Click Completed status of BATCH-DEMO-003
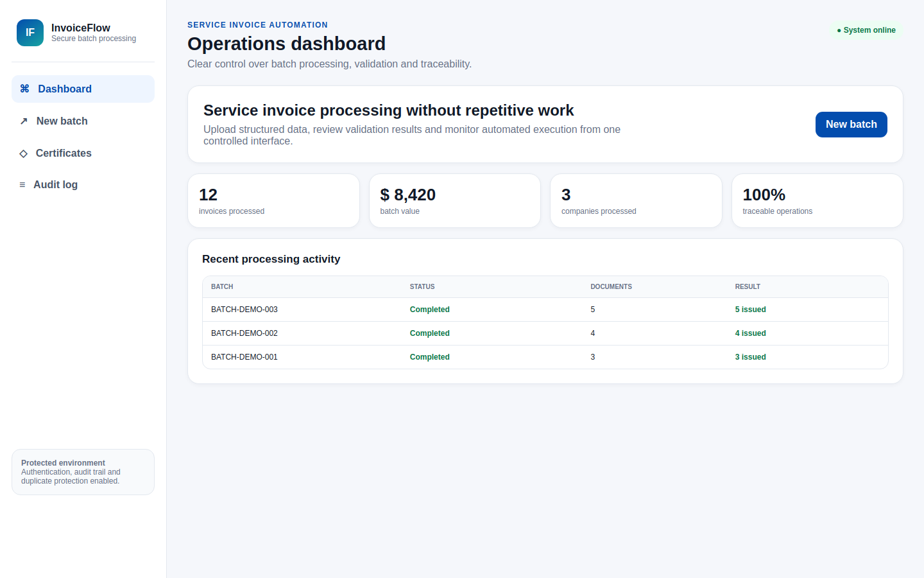The width and height of the screenshot is (924, 578). pyautogui.click(x=430, y=310)
